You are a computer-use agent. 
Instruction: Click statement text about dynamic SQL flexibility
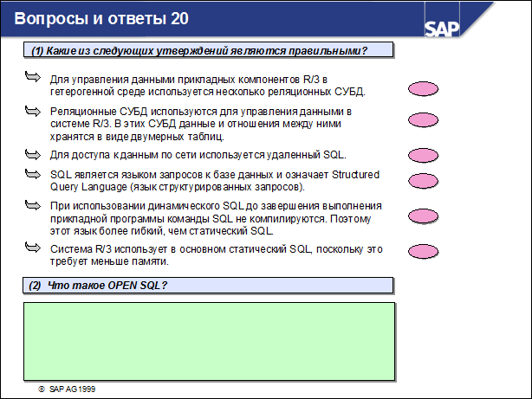coord(215,218)
